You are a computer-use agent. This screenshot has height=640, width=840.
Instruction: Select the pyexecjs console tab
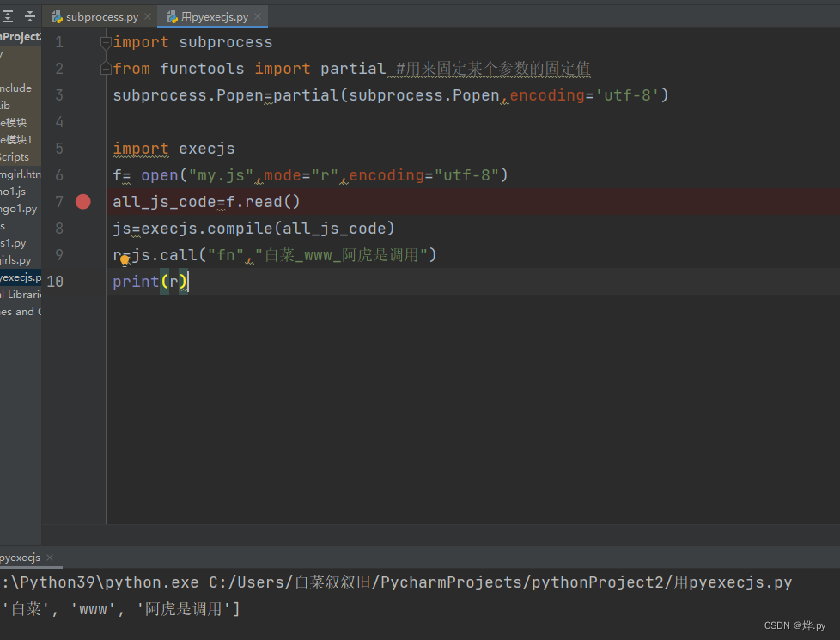pos(19,557)
